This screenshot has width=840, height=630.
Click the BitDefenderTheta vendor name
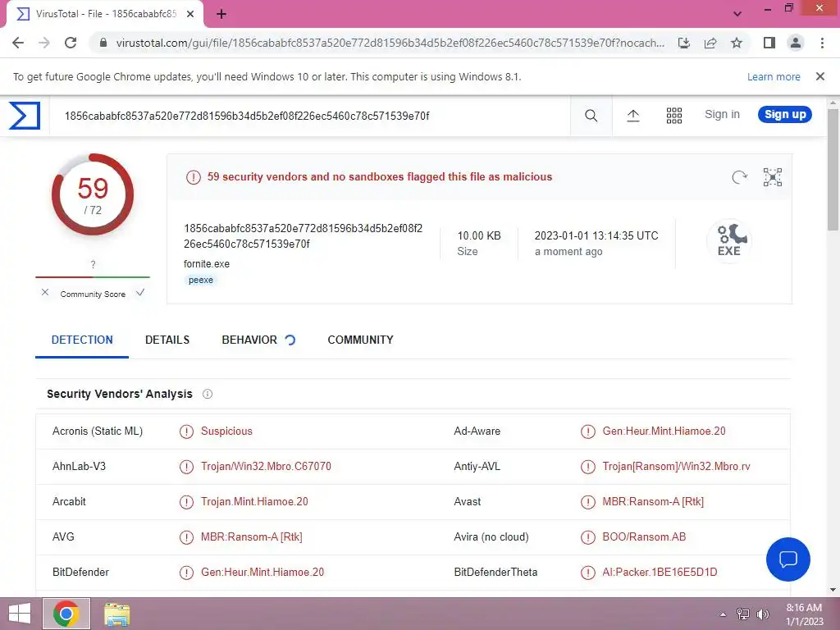point(495,572)
